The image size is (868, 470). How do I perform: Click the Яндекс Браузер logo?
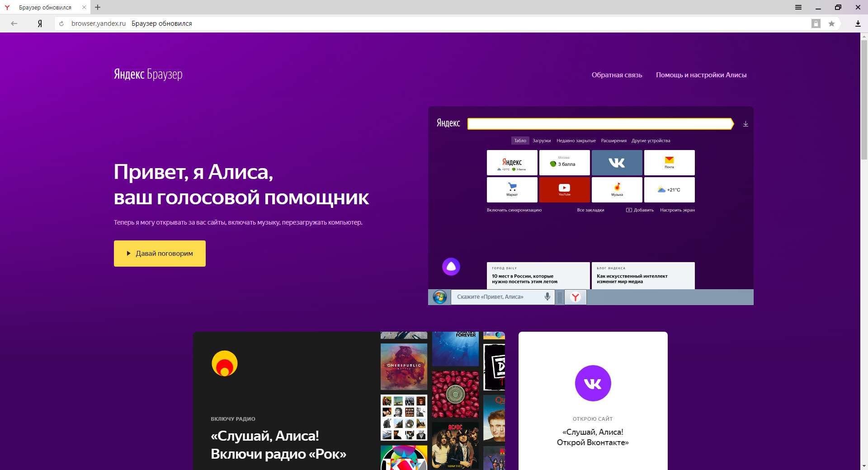point(148,74)
